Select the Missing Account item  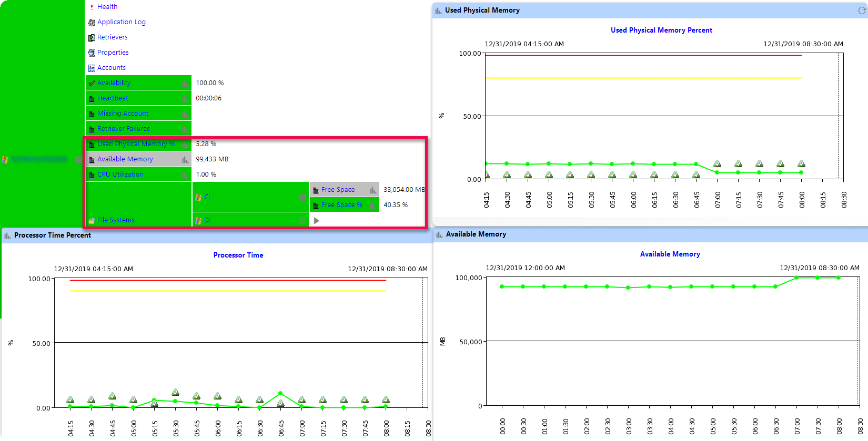tap(123, 114)
